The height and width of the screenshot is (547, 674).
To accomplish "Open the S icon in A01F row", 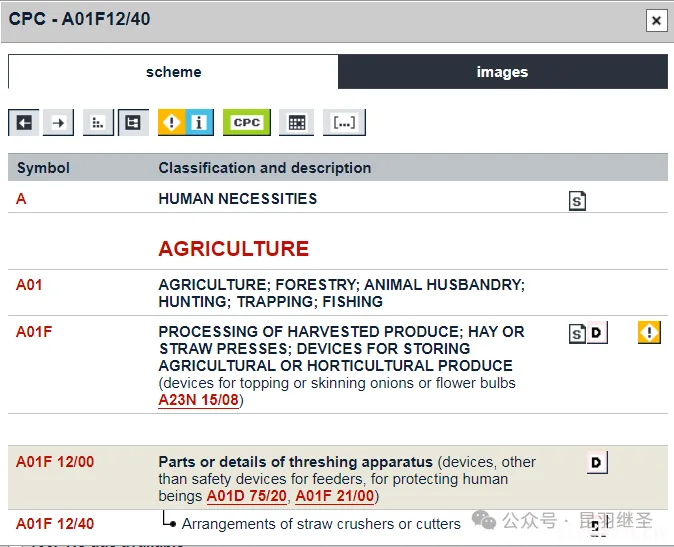I will (577, 333).
